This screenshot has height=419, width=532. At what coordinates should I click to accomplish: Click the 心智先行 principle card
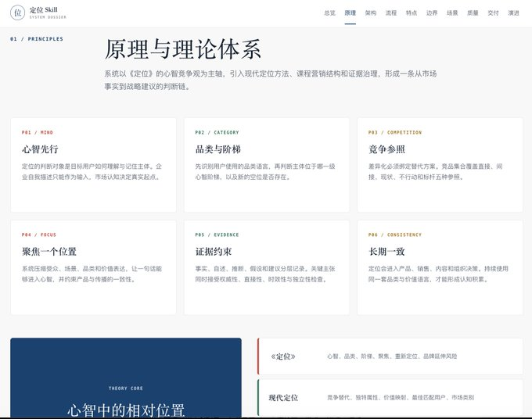[93, 165]
